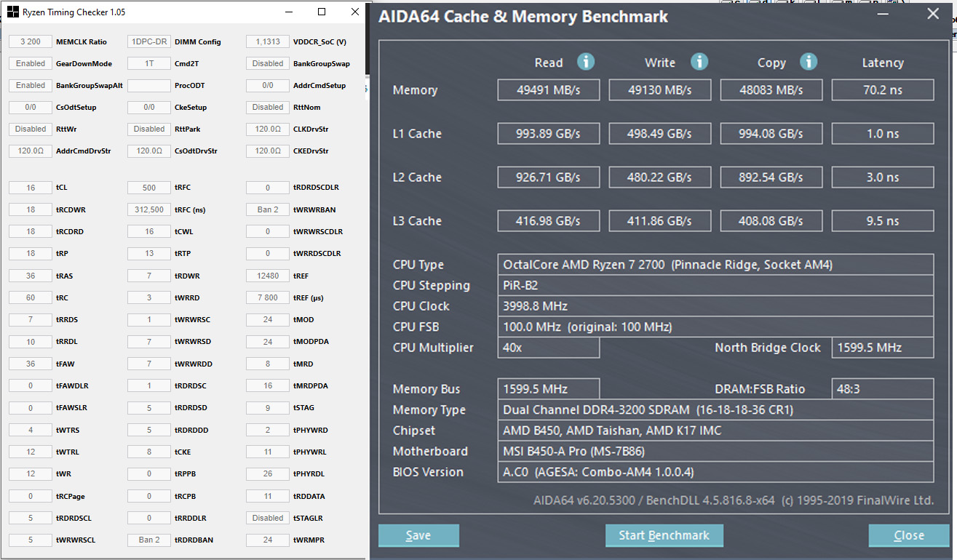Click the Read info icon
This screenshot has width=957, height=560.
click(x=586, y=62)
